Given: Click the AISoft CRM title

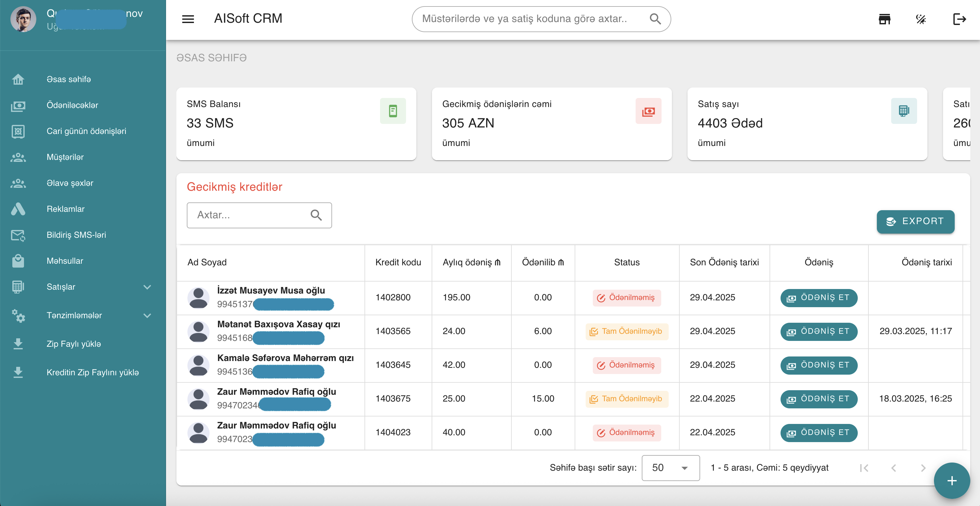Looking at the screenshot, I should pos(248,18).
